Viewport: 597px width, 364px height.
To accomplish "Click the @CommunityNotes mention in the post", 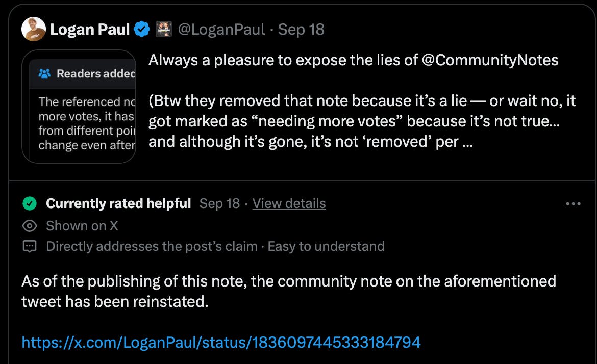I will pyautogui.click(x=490, y=60).
